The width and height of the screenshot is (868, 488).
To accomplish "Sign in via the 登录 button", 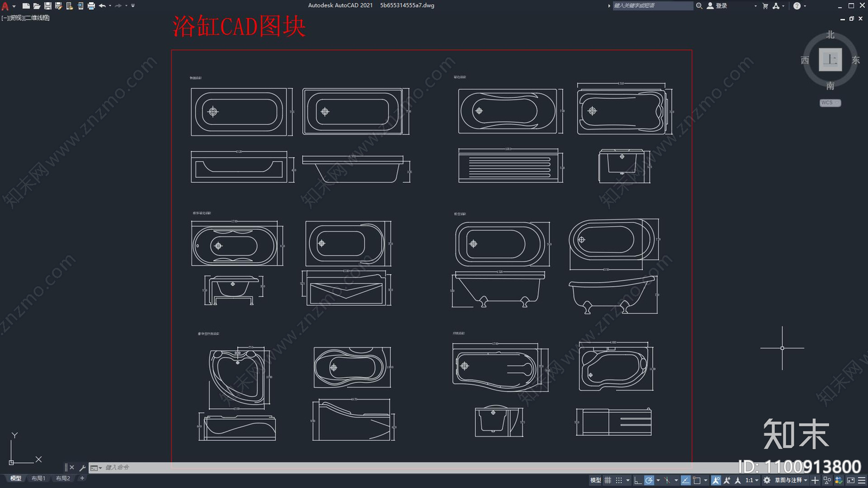I will [x=717, y=5].
